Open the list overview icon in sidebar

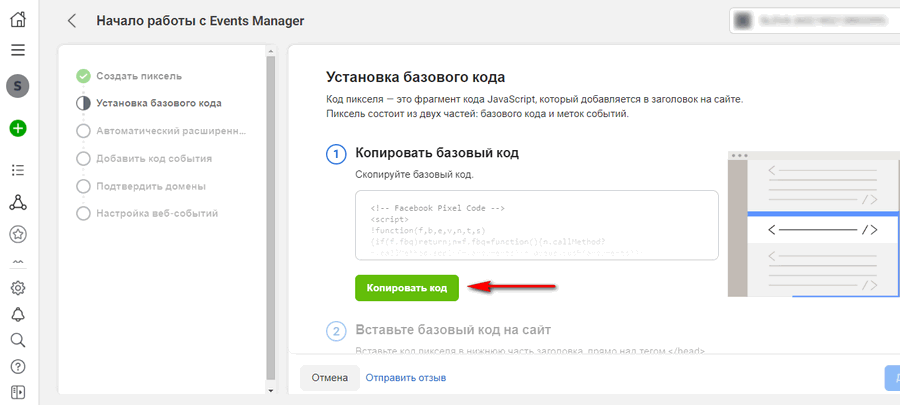(18, 170)
